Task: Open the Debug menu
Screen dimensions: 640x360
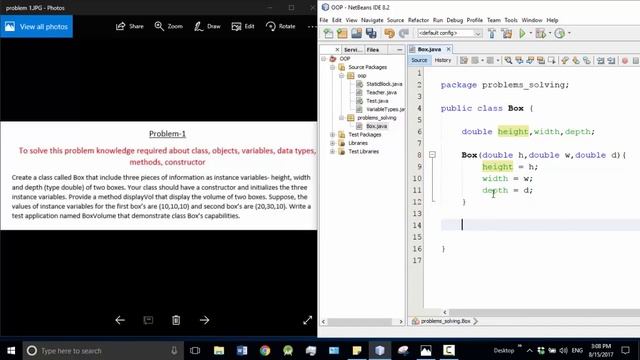Action: [454, 20]
